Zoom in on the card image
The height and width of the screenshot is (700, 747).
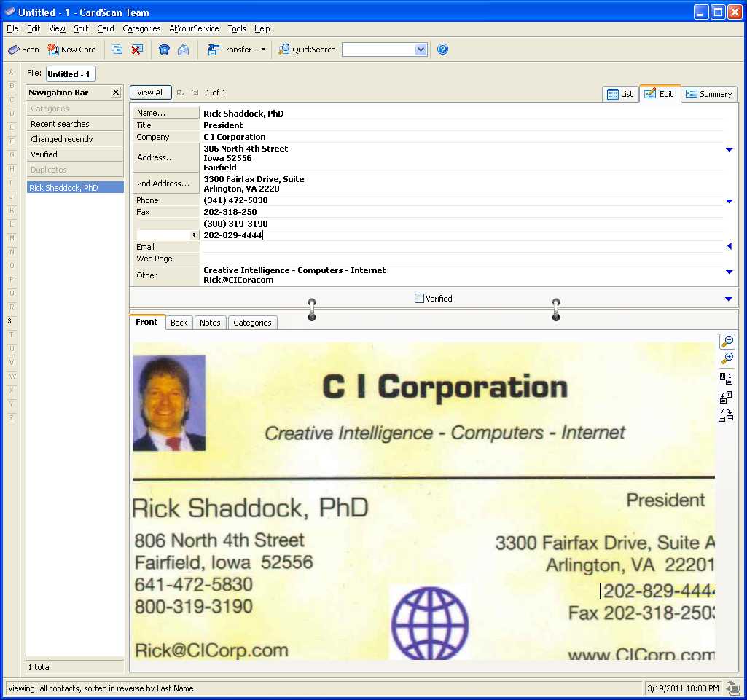pyautogui.click(x=727, y=358)
